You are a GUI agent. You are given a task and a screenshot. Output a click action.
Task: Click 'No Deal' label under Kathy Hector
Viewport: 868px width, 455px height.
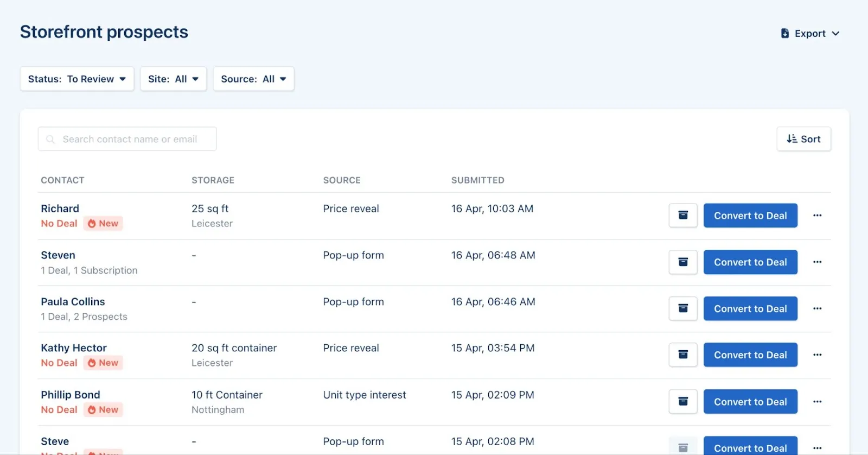coord(59,363)
